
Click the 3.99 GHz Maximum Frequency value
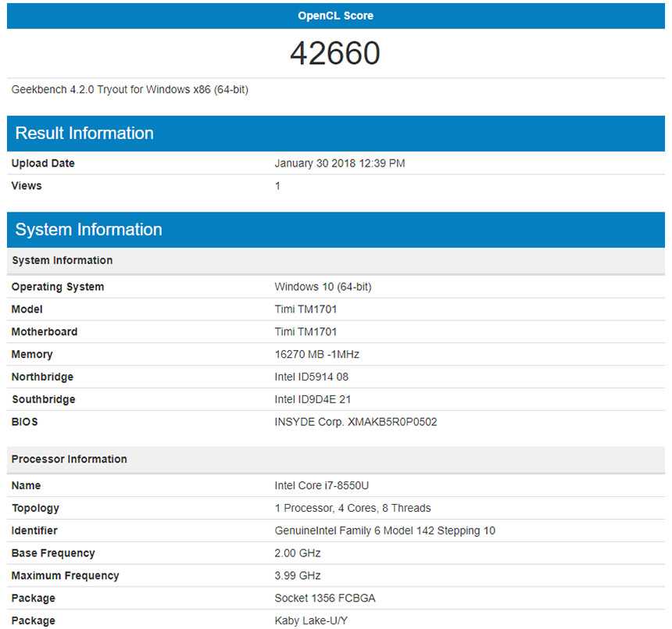(x=298, y=576)
